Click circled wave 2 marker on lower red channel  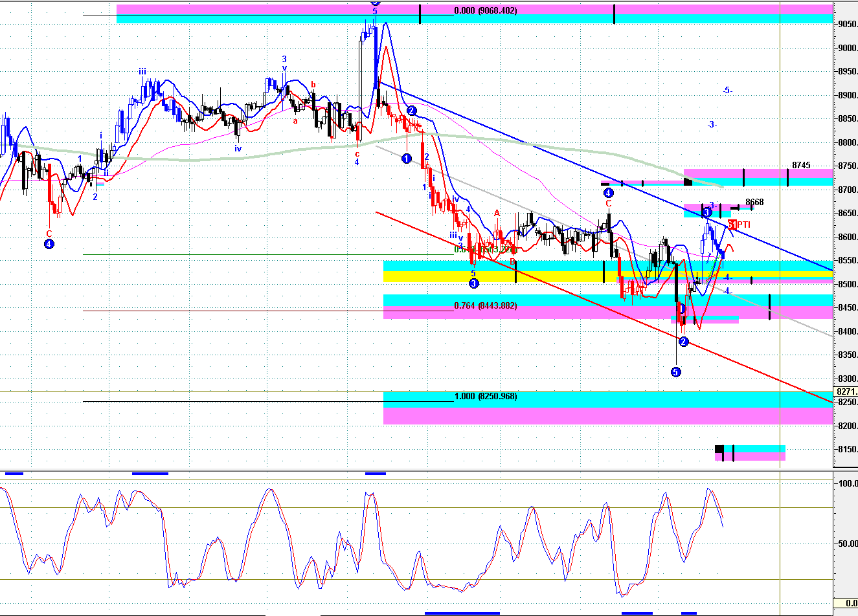[x=683, y=342]
